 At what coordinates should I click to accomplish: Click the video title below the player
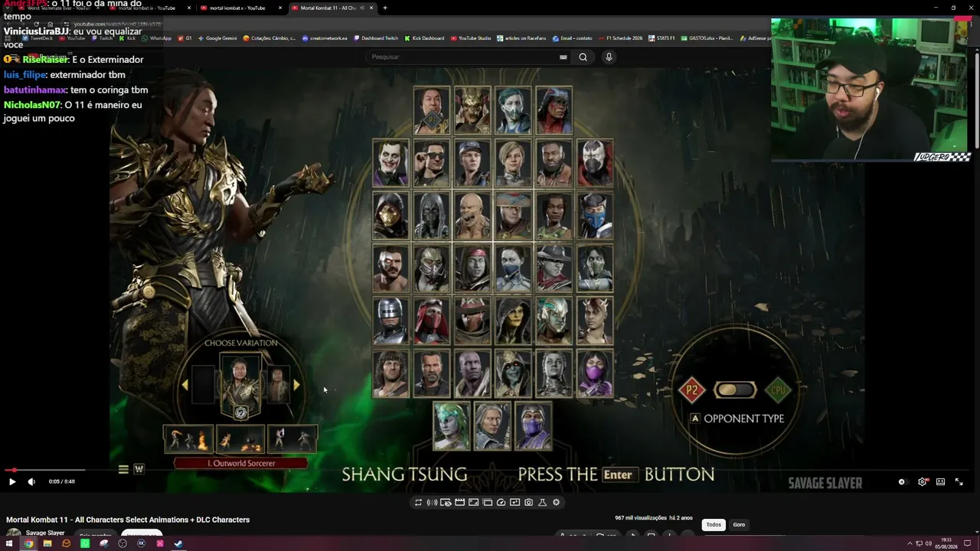coord(128,520)
